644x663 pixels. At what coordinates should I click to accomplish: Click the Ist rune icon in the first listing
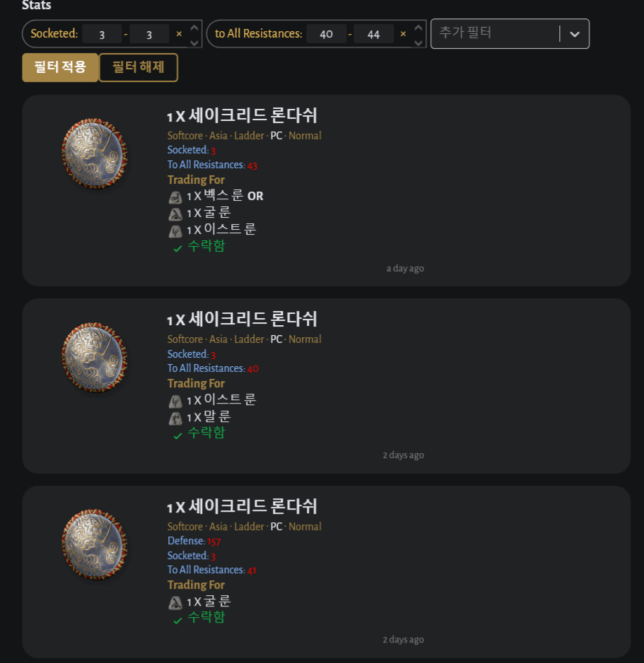(x=175, y=231)
